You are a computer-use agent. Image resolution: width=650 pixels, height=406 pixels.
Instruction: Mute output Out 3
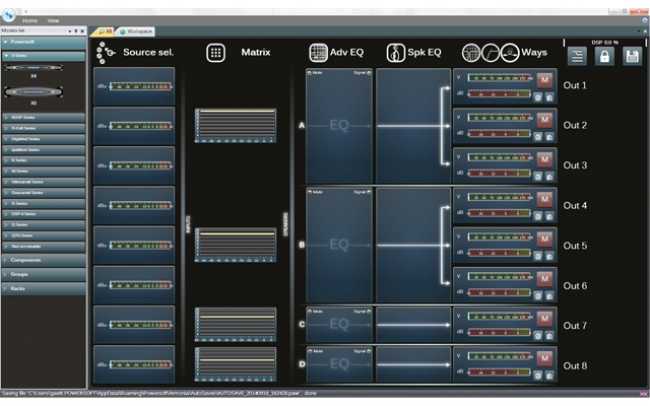pos(545,159)
